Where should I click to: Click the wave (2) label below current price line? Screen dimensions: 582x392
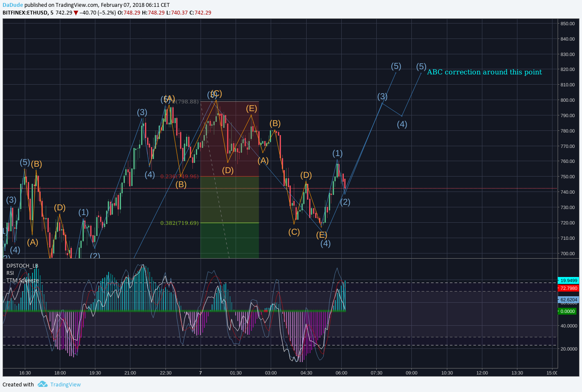pos(346,202)
